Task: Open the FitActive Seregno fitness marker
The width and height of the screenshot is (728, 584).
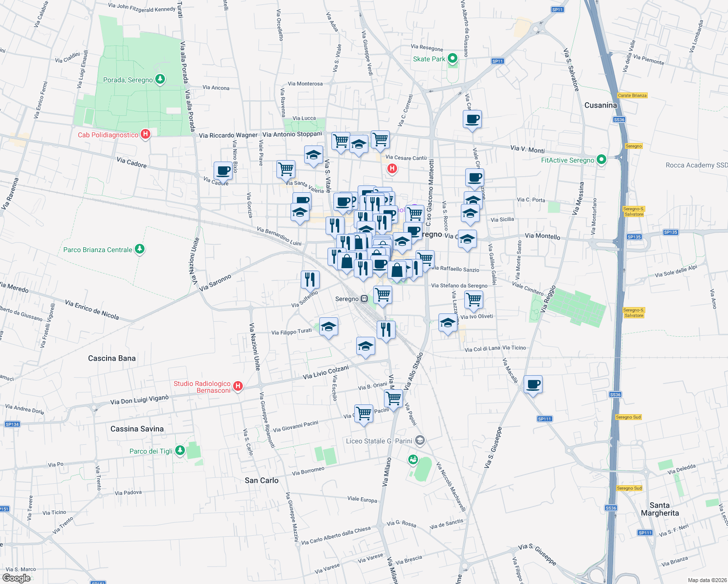Action: tap(601, 160)
